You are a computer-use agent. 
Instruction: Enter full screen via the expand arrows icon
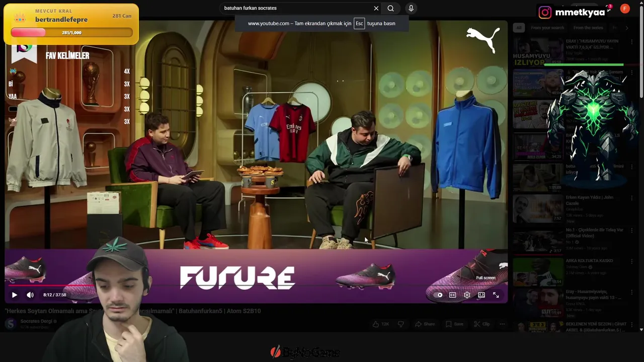[x=496, y=295]
